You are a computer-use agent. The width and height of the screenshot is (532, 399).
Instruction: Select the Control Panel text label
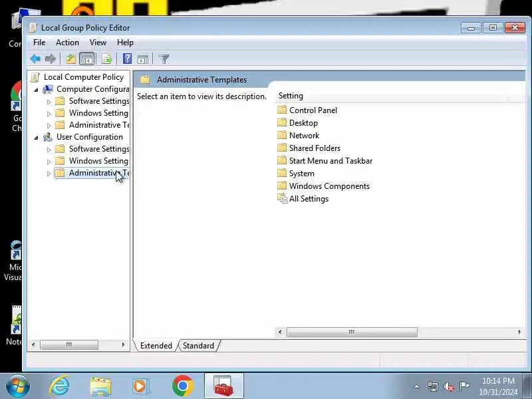313,110
